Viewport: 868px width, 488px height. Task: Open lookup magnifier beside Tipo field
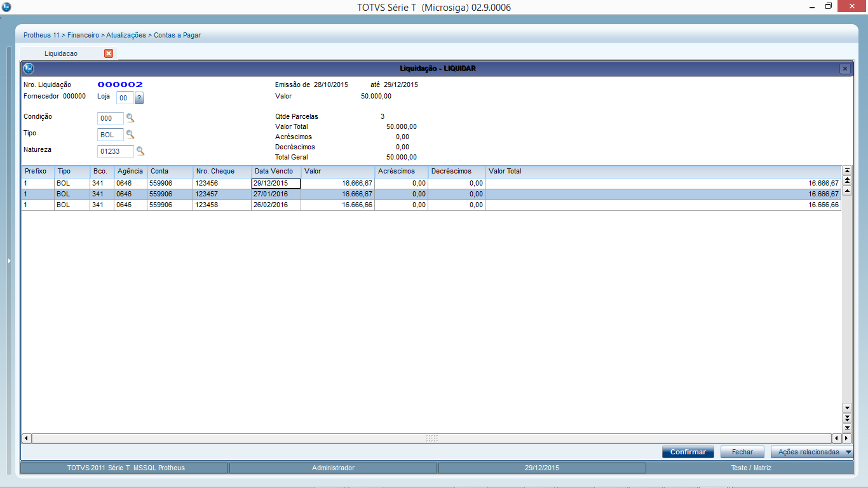pos(130,135)
